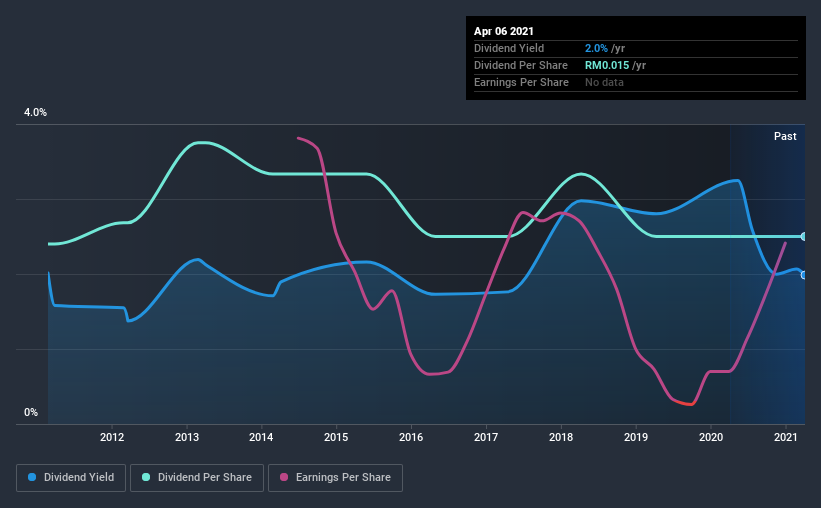Image resolution: width=821 pixels, height=508 pixels.
Task: Click the 2018 x-axis label
Action: (x=561, y=437)
